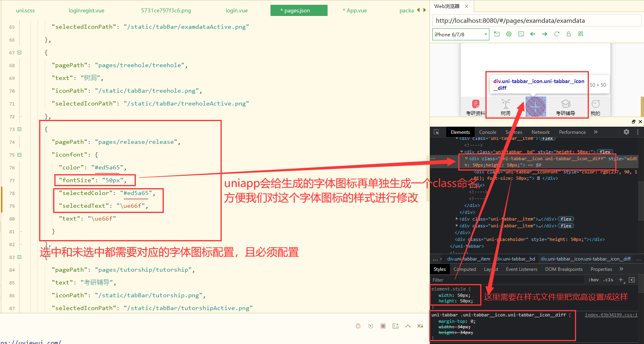Tap the 我的 face icon in preview
The width and height of the screenshot is (644, 344).
(596, 104)
